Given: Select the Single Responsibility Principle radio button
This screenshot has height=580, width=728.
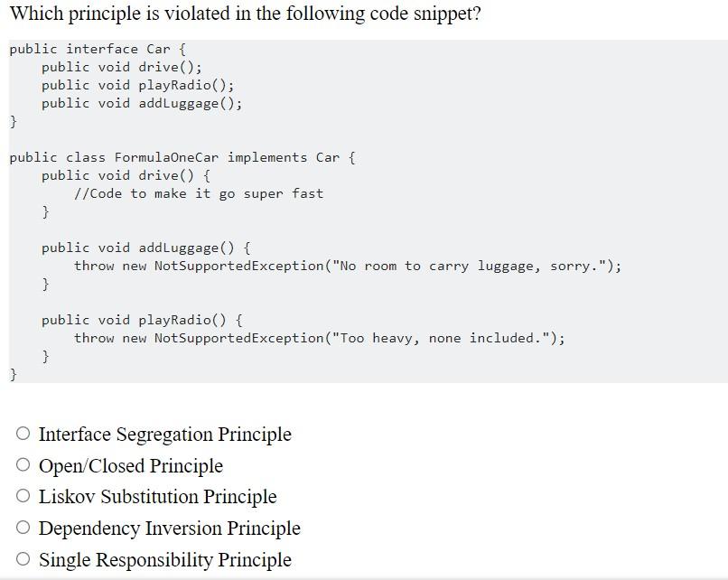Looking at the screenshot, I should [24, 559].
